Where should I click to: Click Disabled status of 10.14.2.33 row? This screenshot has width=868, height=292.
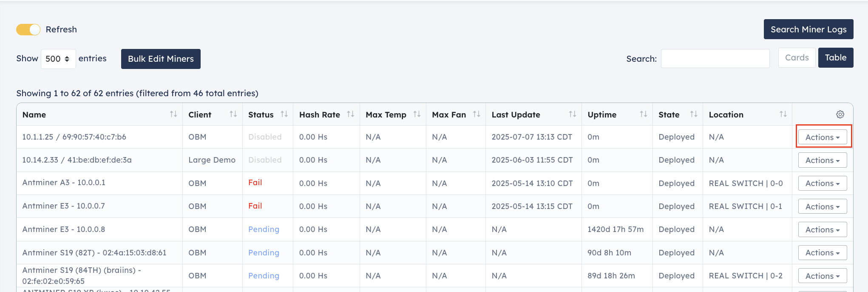[265, 160]
